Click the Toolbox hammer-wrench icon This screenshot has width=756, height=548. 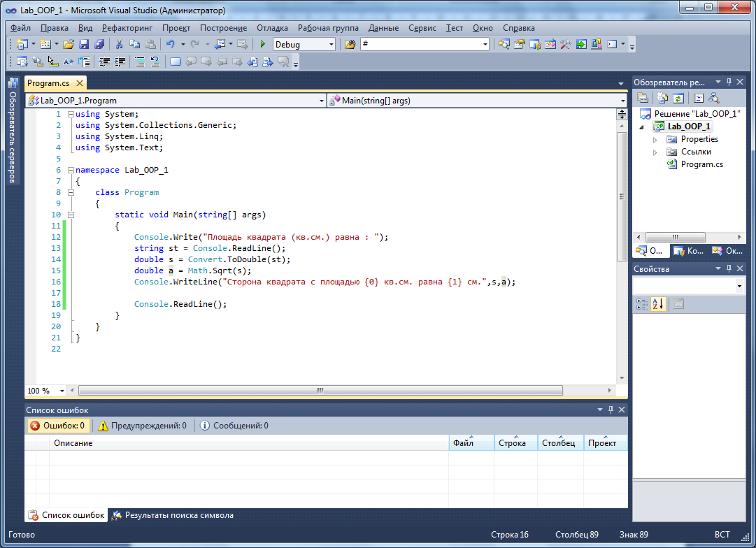pos(565,44)
